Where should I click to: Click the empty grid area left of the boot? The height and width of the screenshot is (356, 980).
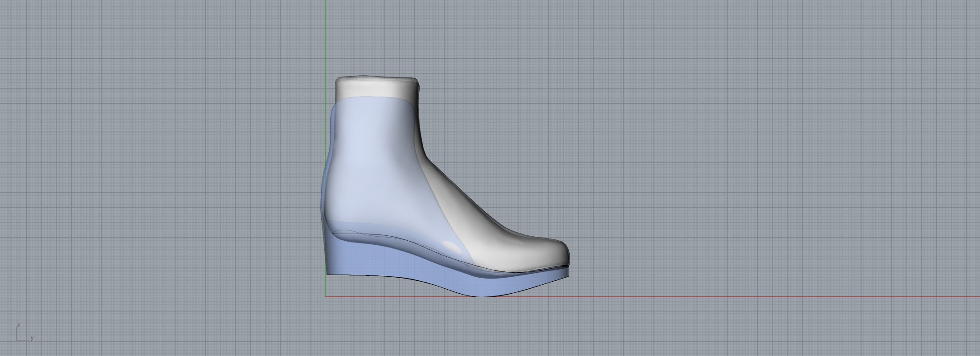point(156,178)
